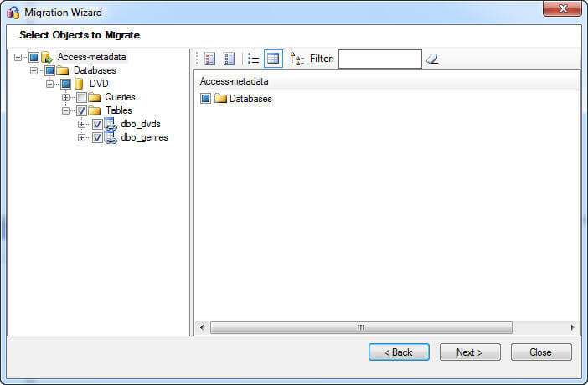Image resolution: width=588 pixels, height=385 pixels.
Task: Toggle the DVD database checkbox
Action: (65, 84)
